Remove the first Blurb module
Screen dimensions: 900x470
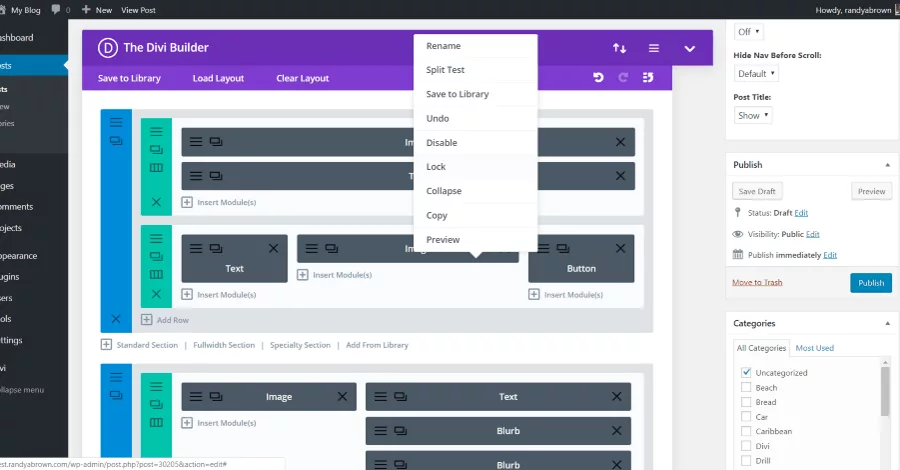[x=616, y=430]
